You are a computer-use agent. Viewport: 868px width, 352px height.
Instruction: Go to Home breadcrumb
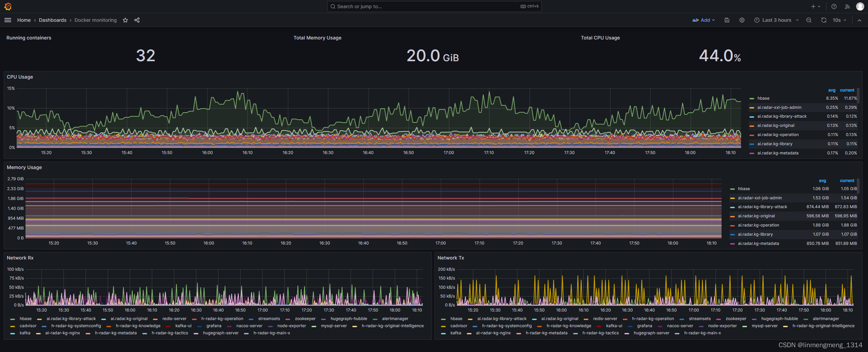[24, 20]
